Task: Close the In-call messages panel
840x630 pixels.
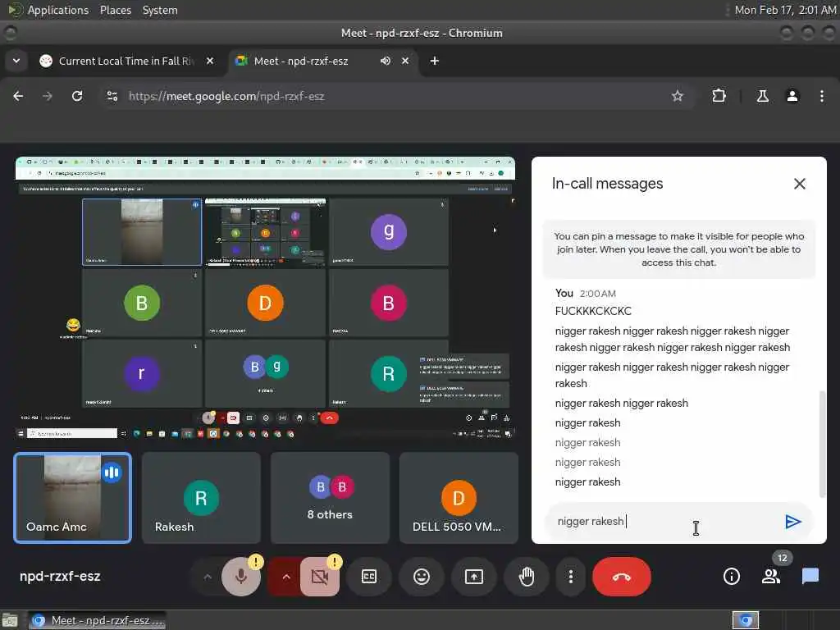Action: [799, 184]
